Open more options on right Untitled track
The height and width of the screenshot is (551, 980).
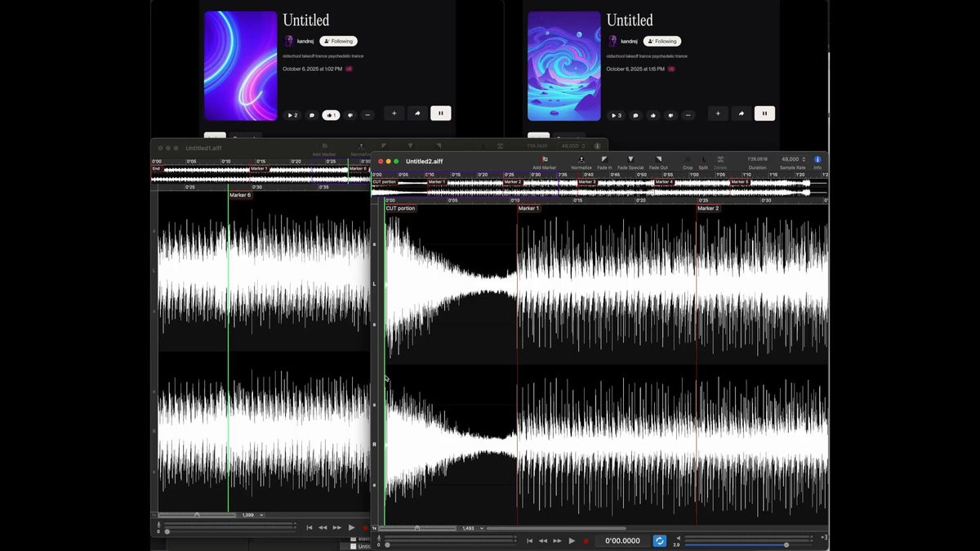tap(688, 115)
